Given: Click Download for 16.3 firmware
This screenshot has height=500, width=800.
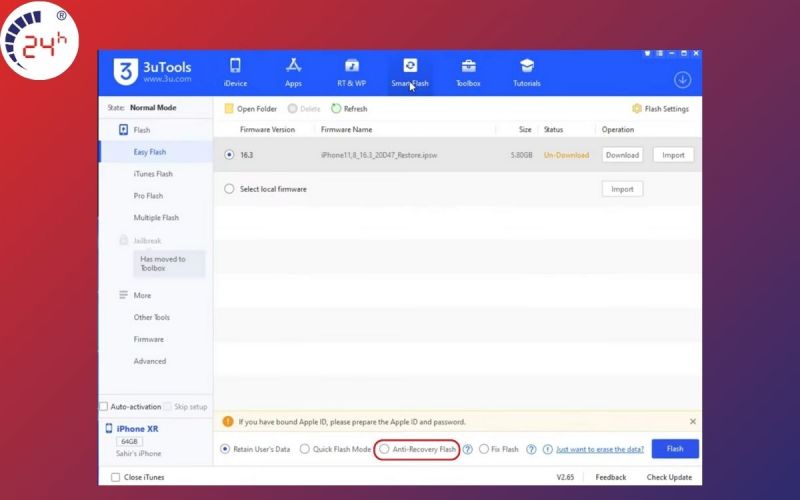Looking at the screenshot, I should [x=622, y=155].
